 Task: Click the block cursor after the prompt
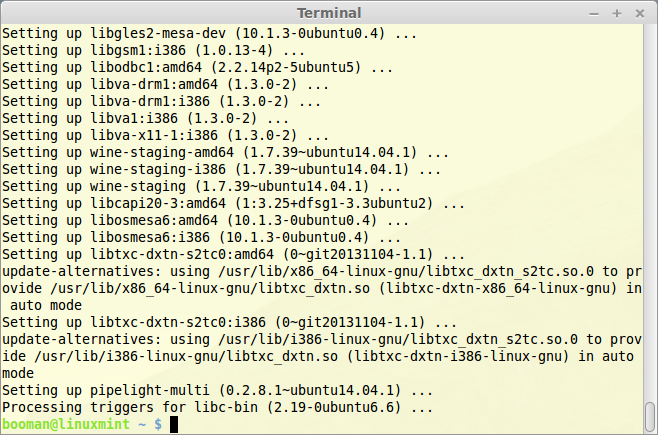[x=174, y=425]
